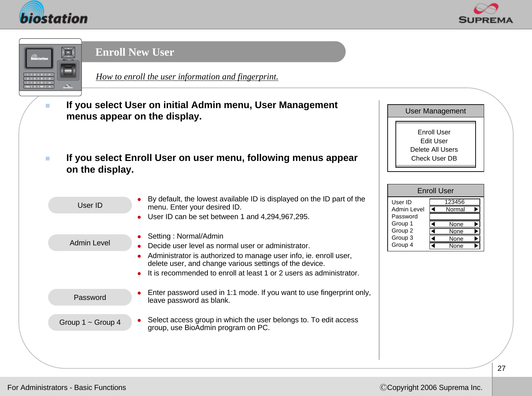This screenshot has height=396, width=532.
Task: Click the biostation logo in the header
Action: click(53, 13)
